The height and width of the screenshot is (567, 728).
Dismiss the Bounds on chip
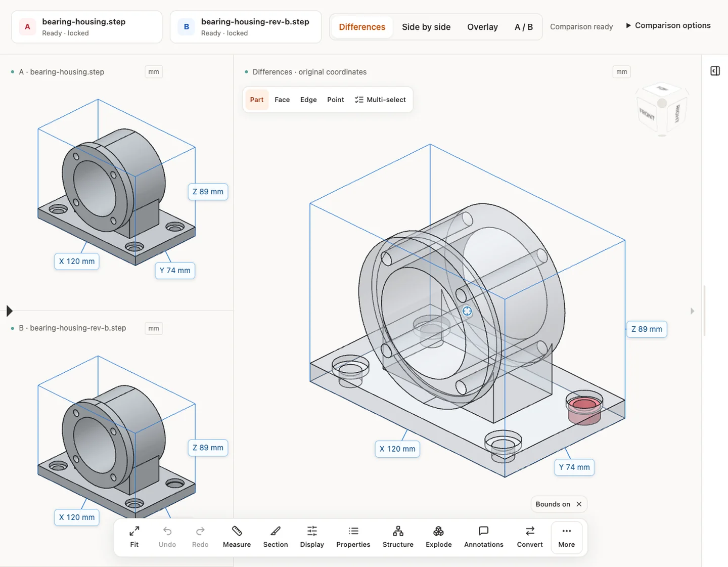579,504
